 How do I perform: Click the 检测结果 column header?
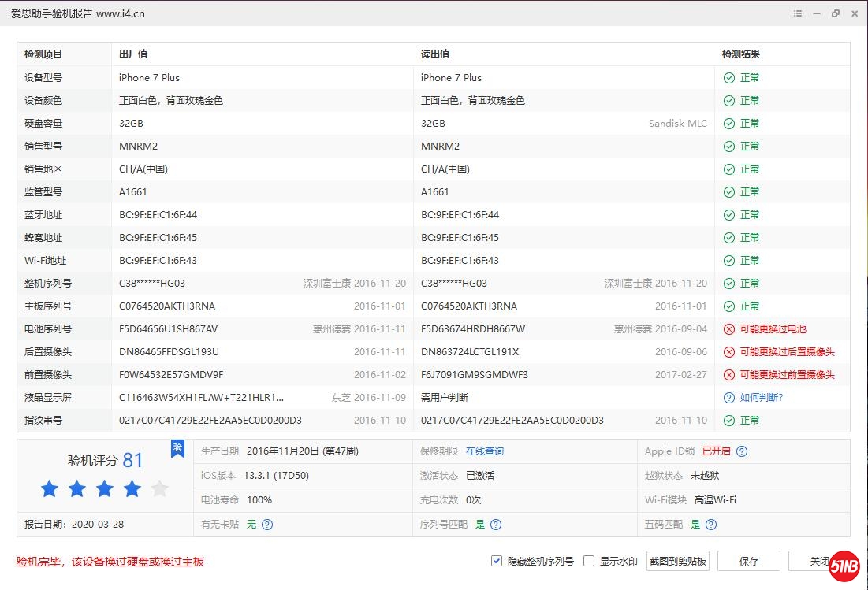741,54
